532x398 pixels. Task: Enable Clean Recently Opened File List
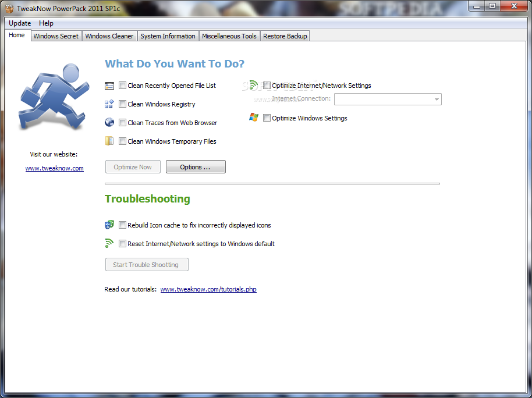pyautogui.click(x=122, y=86)
